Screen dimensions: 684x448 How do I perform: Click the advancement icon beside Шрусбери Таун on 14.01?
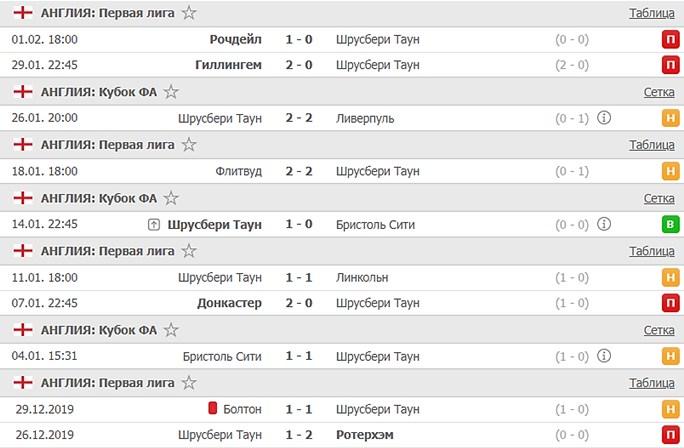153,224
